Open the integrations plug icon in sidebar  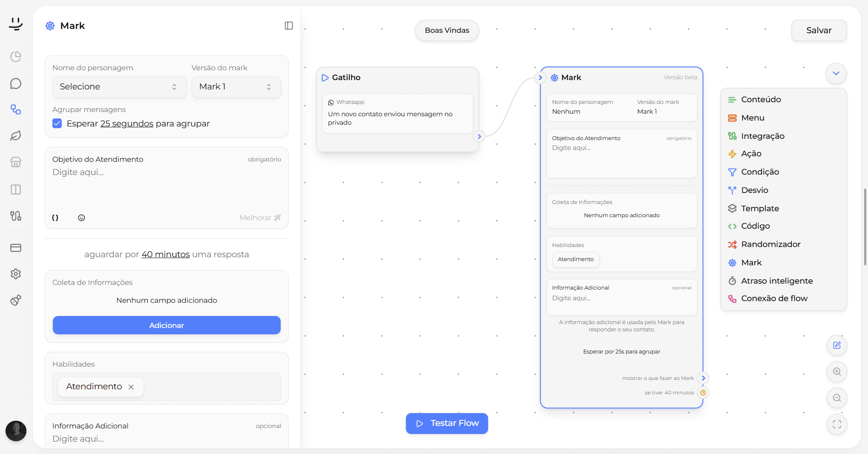coord(16,216)
